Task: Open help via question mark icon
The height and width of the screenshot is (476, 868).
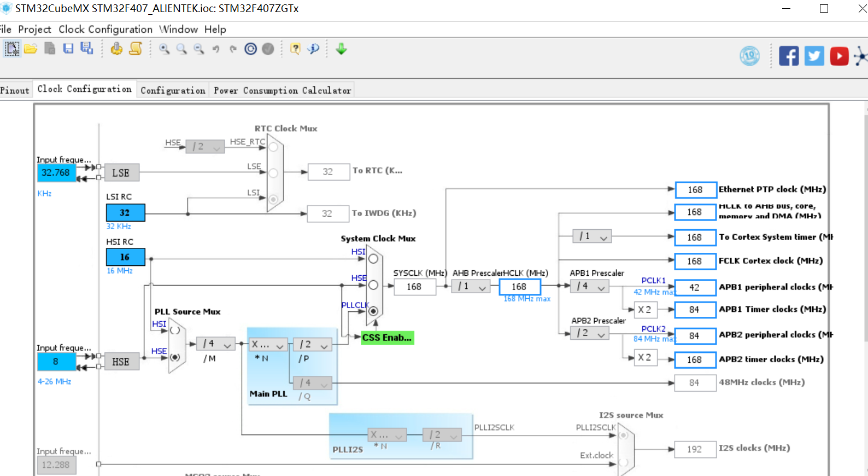Action: point(295,49)
